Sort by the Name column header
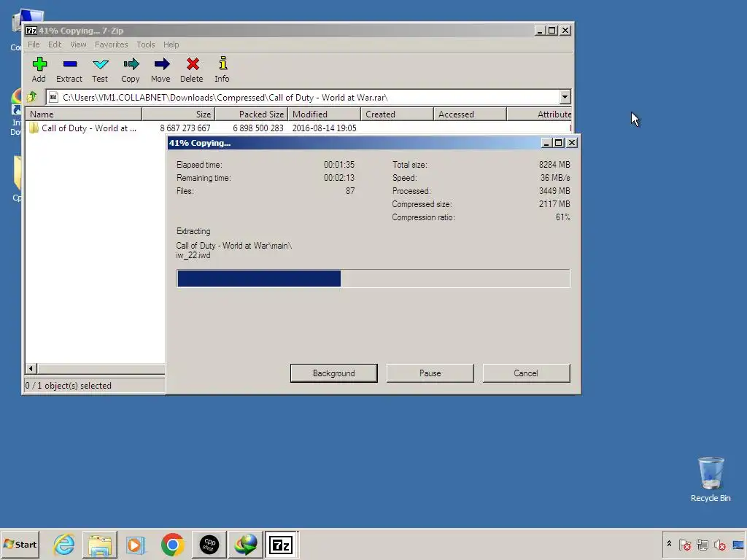This screenshot has width=747, height=560. [83, 114]
